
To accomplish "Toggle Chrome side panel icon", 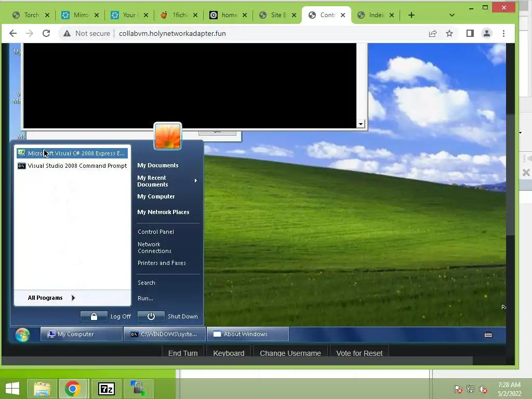I will (x=470, y=33).
